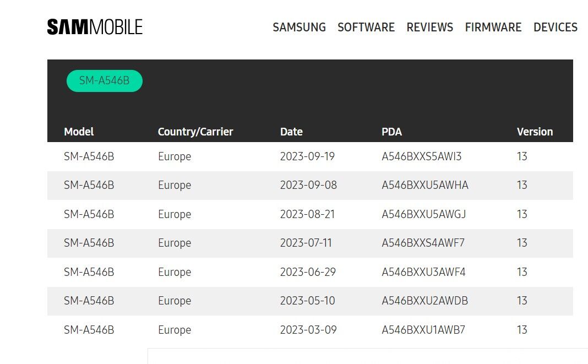This screenshot has height=364, width=588.
Task: Open the SAMSUNG navigation menu
Action: click(300, 28)
